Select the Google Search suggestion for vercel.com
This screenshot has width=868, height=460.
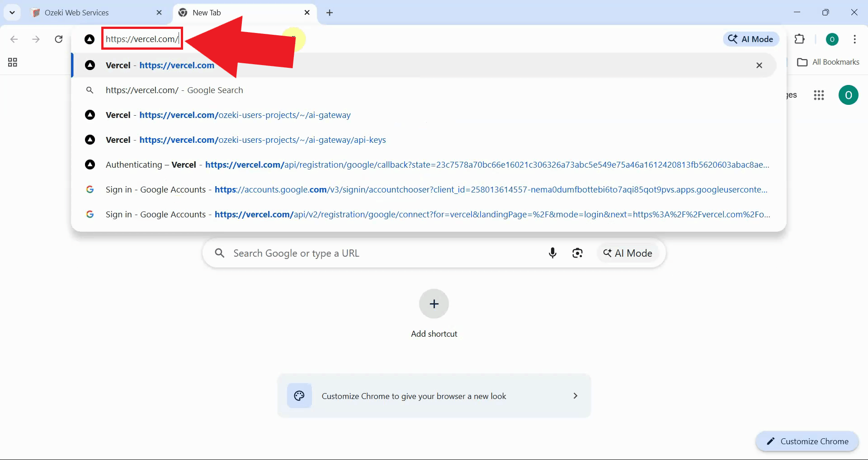(174, 90)
